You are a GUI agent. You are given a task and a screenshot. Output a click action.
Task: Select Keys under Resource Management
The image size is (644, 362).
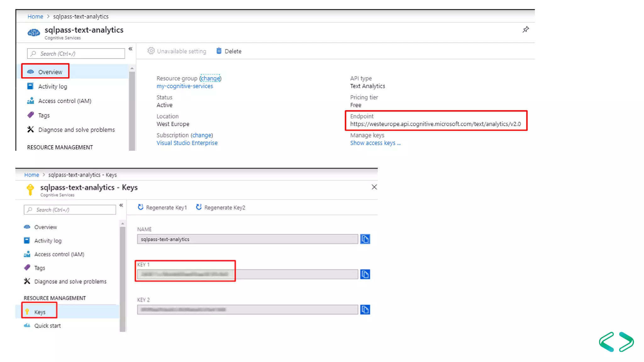(40, 312)
